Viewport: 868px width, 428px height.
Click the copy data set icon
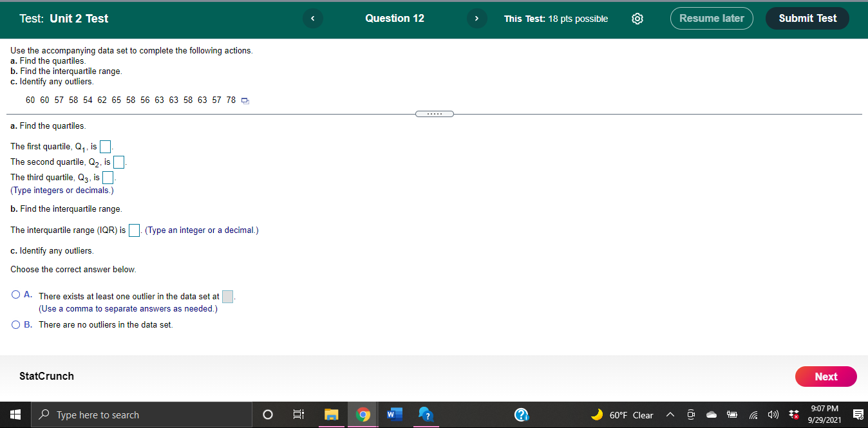point(244,100)
